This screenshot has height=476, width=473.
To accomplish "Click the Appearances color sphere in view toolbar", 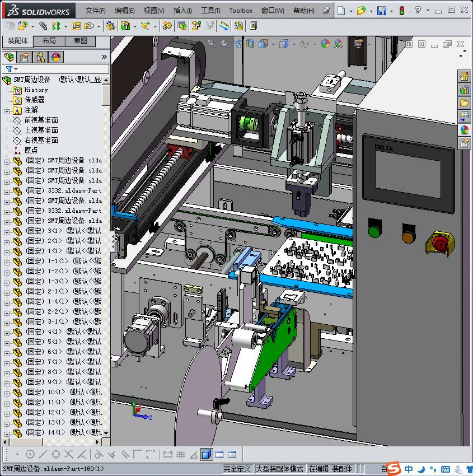I will coord(325,44).
